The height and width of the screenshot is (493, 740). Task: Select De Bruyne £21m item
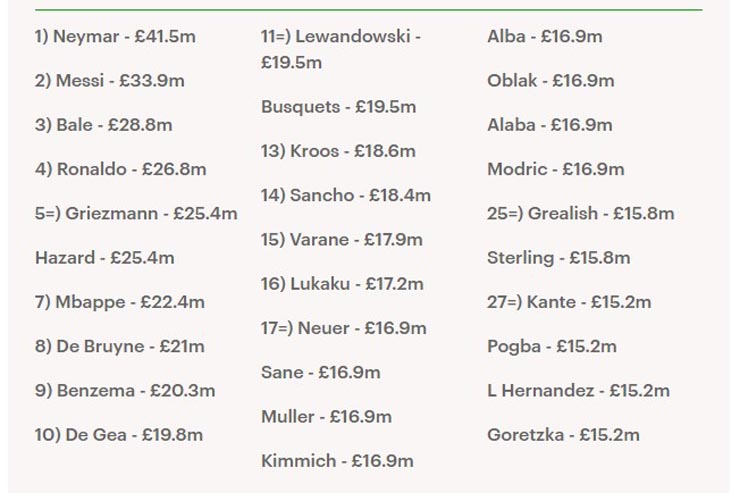119,346
